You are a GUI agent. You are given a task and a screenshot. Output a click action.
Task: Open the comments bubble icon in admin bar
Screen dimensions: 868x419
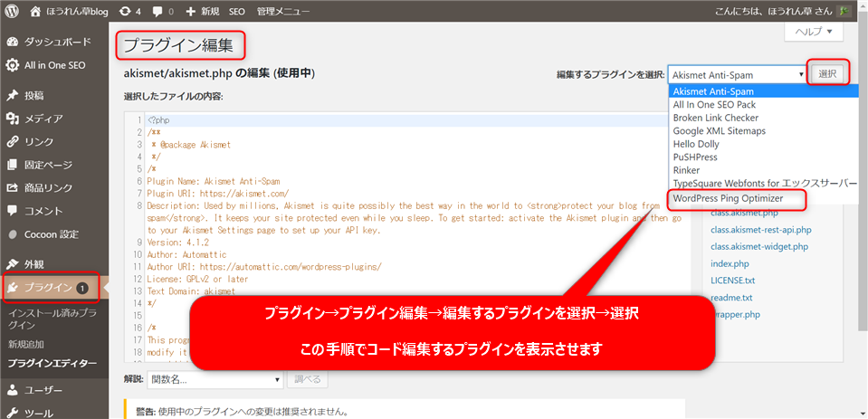(x=157, y=11)
